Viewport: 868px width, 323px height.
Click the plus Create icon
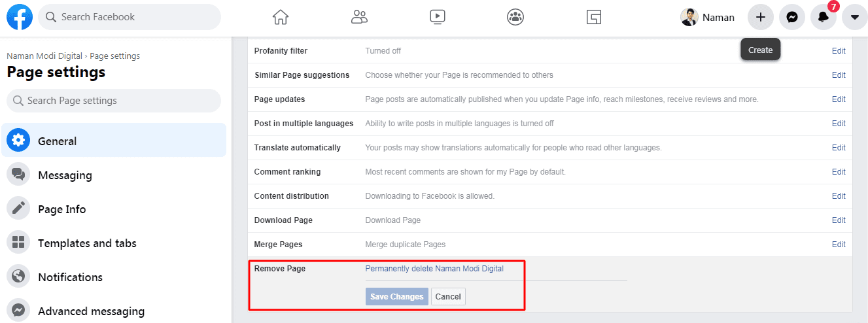pyautogui.click(x=760, y=17)
